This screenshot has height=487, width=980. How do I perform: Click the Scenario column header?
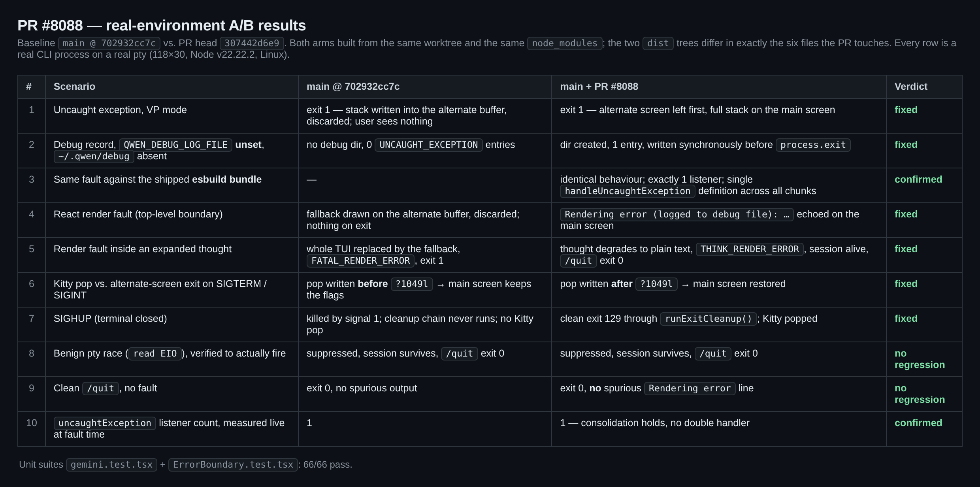pos(74,87)
